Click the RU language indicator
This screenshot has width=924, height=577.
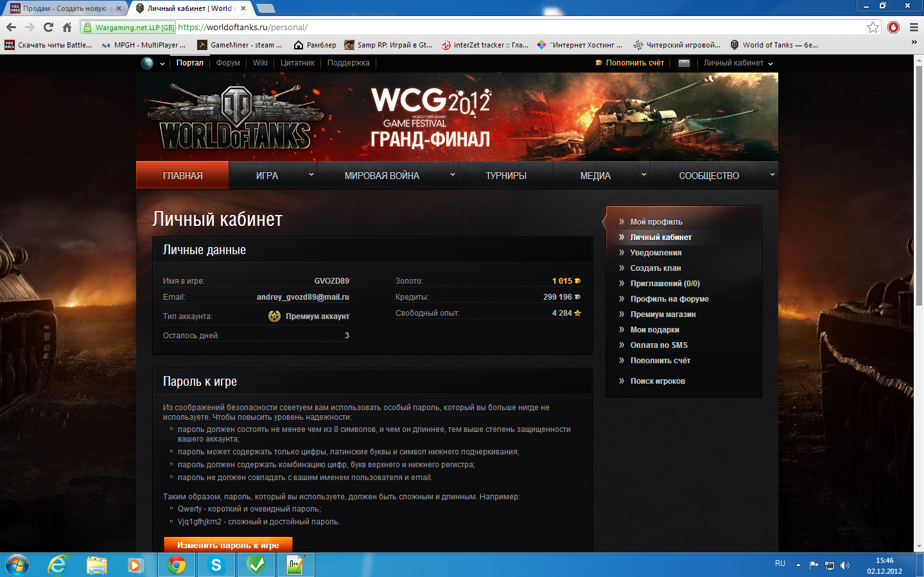(780, 564)
